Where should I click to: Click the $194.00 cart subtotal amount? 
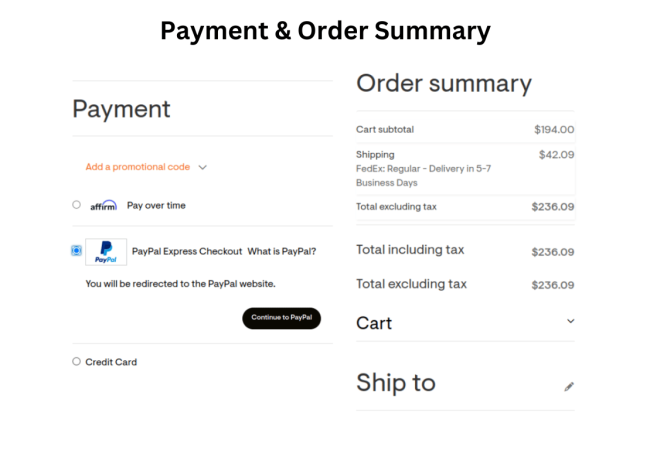pos(554,129)
